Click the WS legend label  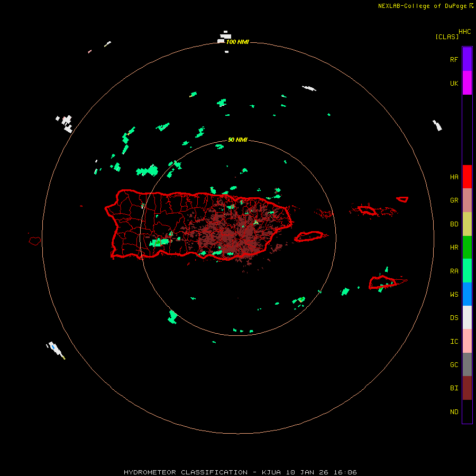(x=454, y=294)
